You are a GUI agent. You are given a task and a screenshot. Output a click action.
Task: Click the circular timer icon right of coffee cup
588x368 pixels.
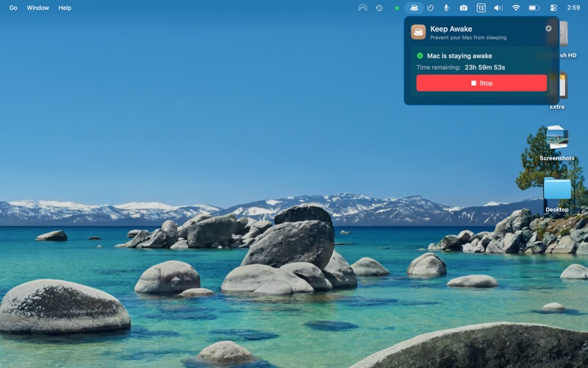[431, 8]
